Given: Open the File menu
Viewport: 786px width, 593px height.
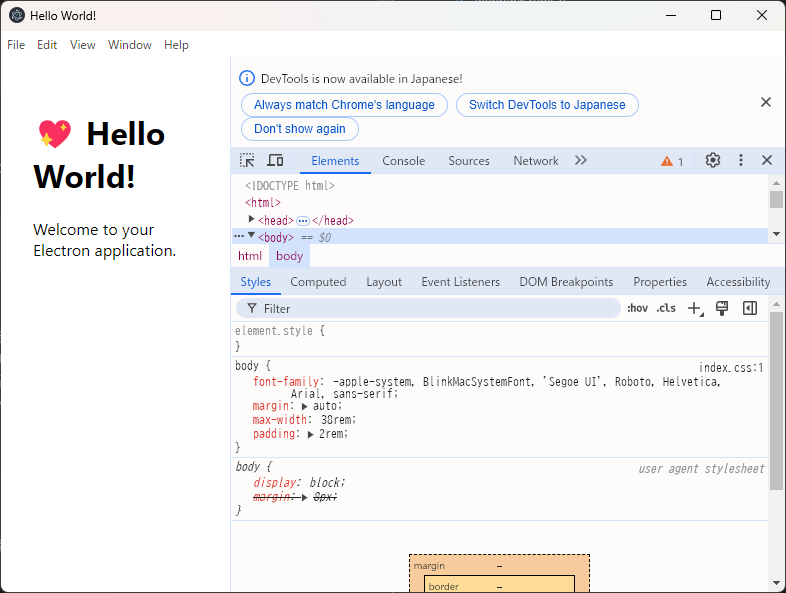Looking at the screenshot, I should coord(16,45).
